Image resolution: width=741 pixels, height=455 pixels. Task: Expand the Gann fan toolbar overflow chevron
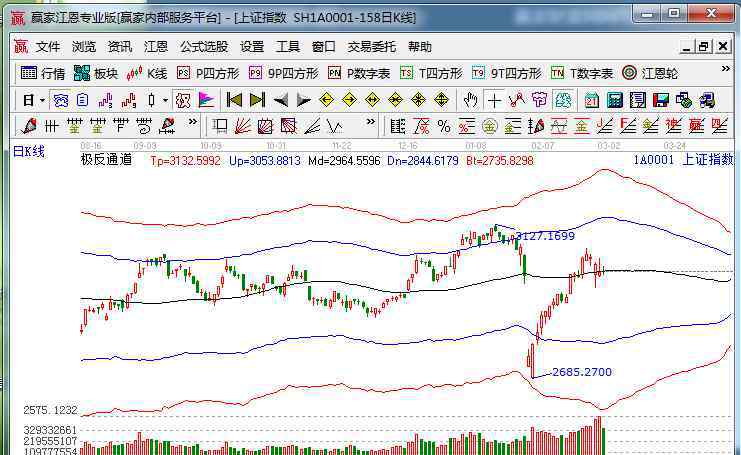371,122
